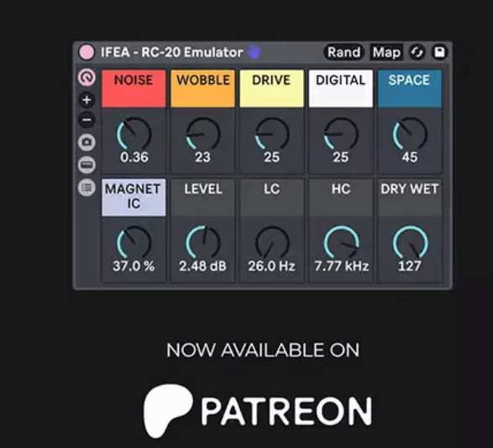Click the LC macro label
Viewport: 493px width, 448px height.
271,198
